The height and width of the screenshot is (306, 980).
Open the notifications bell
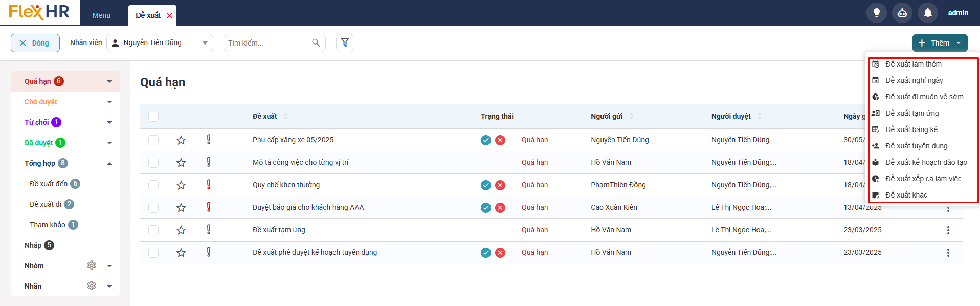coord(928,13)
